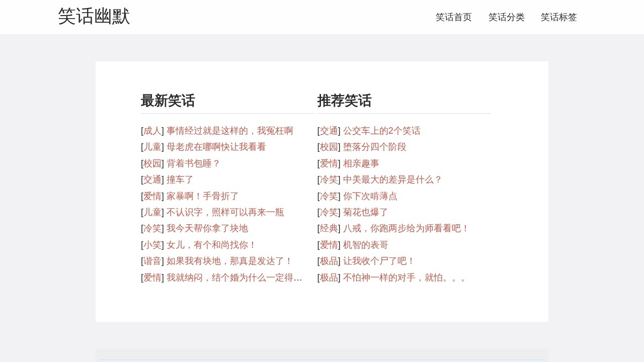Open 笑话标签 navigation item

click(559, 17)
